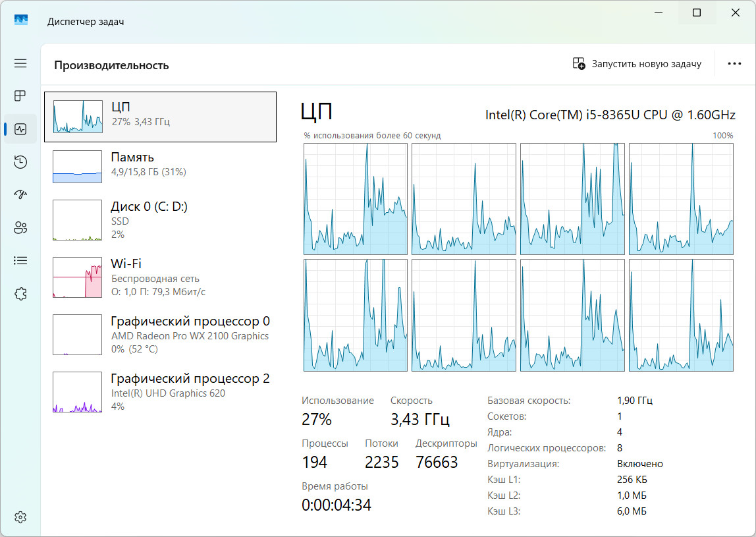Viewport: 756px width, 537px height.
Task: Click the Intel(R) Core(TM) i5-8365U CPU name
Action: tap(610, 115)
